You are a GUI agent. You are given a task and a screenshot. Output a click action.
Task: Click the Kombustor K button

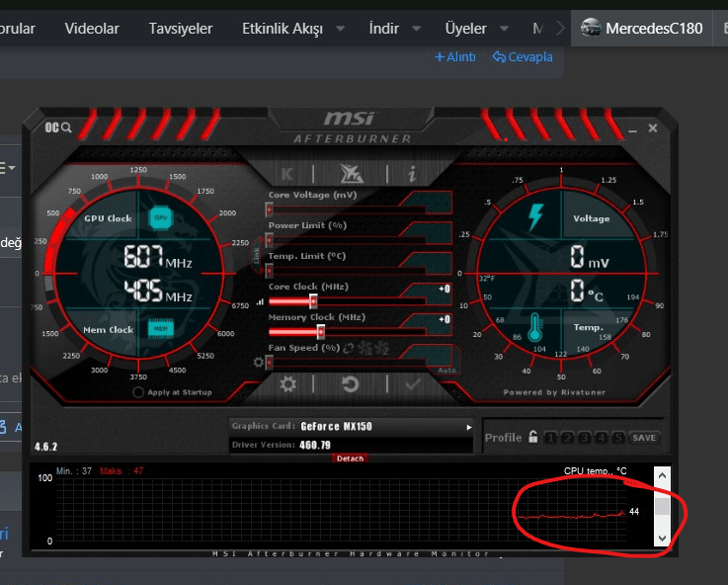pyautogui.click(x=286, y=174)
